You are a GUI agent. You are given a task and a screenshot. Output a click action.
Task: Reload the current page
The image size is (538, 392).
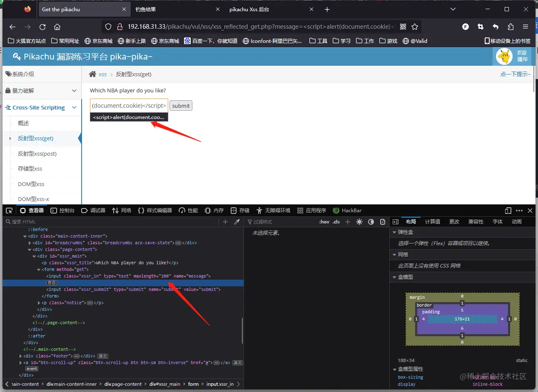pos(42,27)
